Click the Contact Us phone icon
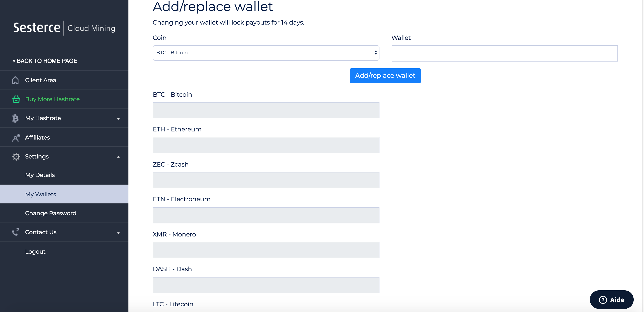The image size is (644, 312). tap(16, 232)
